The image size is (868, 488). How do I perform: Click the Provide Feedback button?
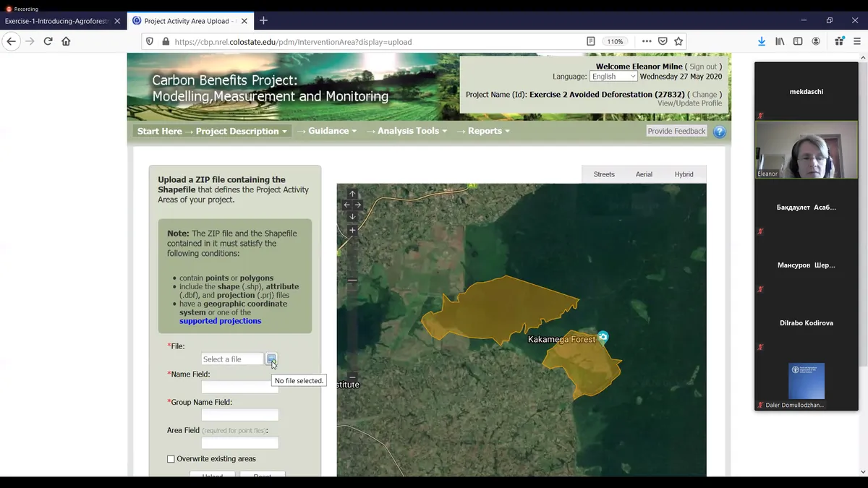coord(676,132)
